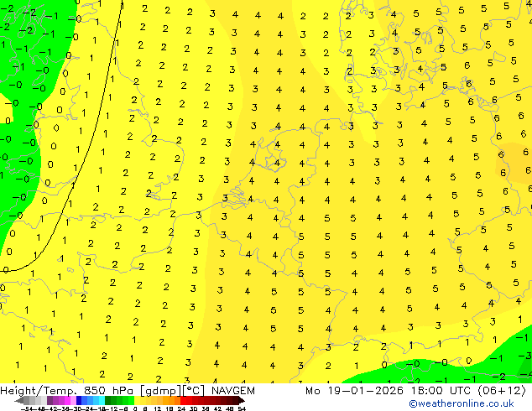Click the bright red legend segment above 24
The height and width of the screenshot is (411, 532).
pyautogui.click(x=183, y=400)
